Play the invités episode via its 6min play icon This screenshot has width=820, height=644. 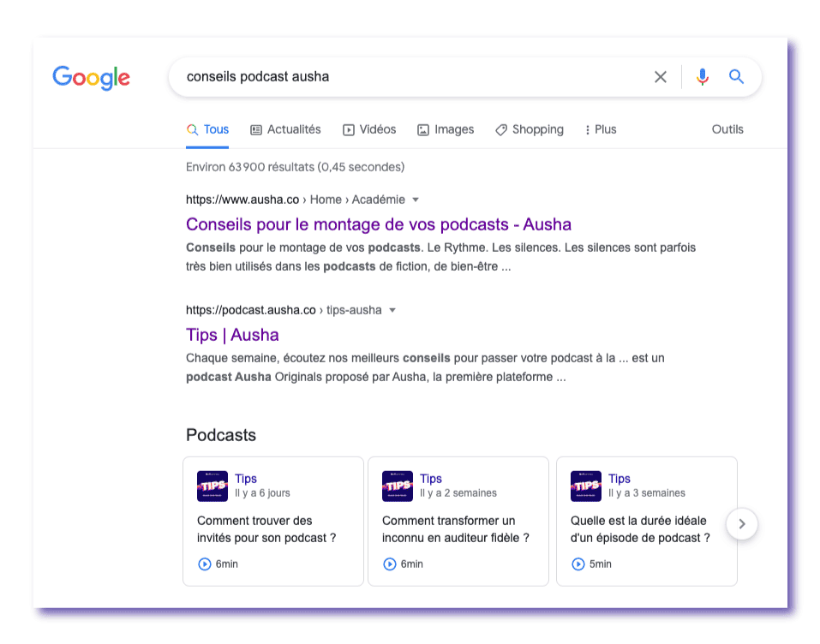[205, 564]
